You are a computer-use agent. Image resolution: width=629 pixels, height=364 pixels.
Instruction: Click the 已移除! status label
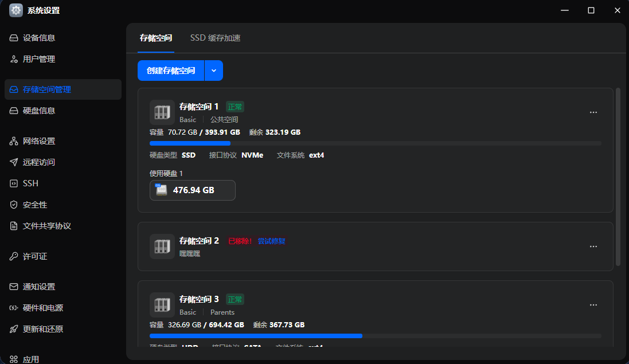click(x=240, y=241)
